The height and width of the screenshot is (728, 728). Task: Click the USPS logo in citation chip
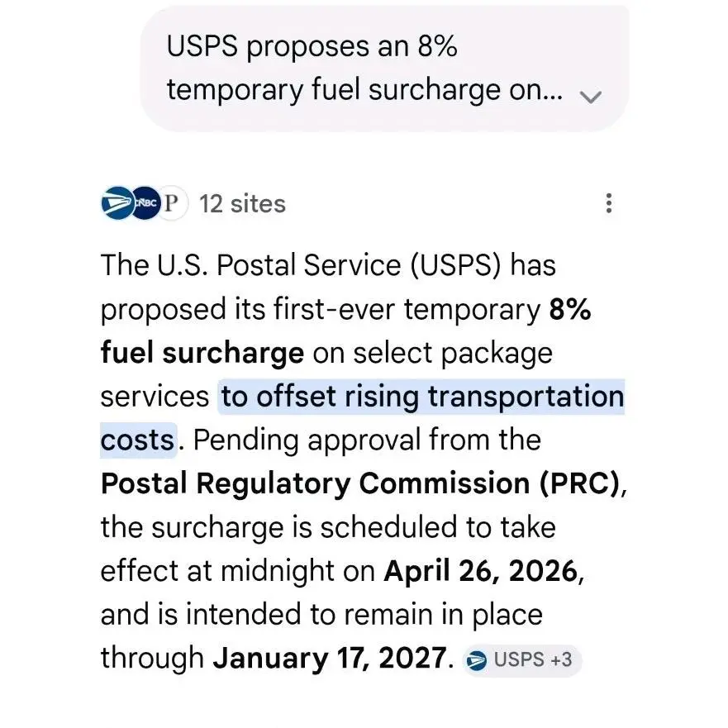pos(476,660)
